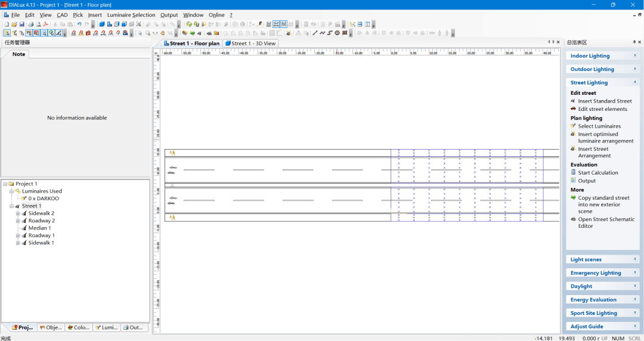
Task: Click the Open file folder icon
Action: [x=14, y=24]
